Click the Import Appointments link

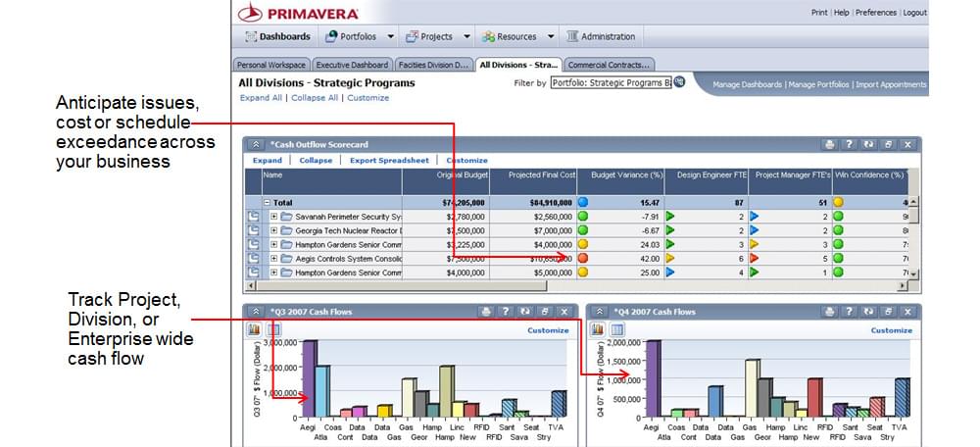pyautogui.click(x=891, y=84)
